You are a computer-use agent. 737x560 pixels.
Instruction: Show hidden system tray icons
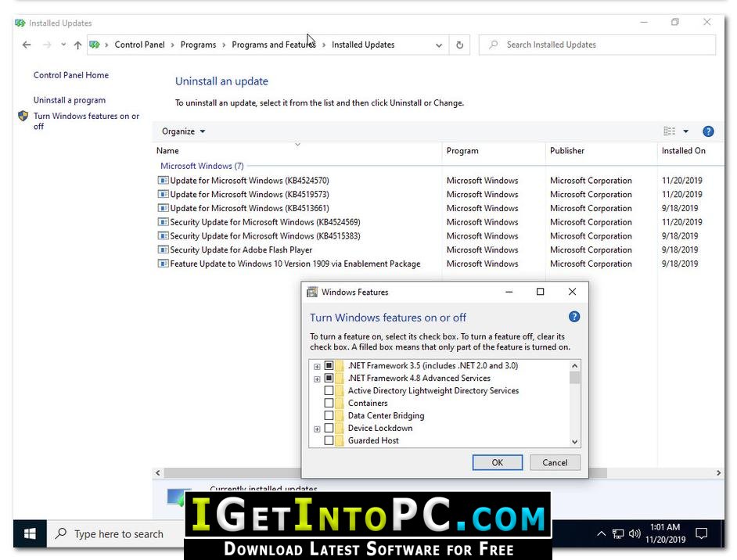(x=601, y=533)
